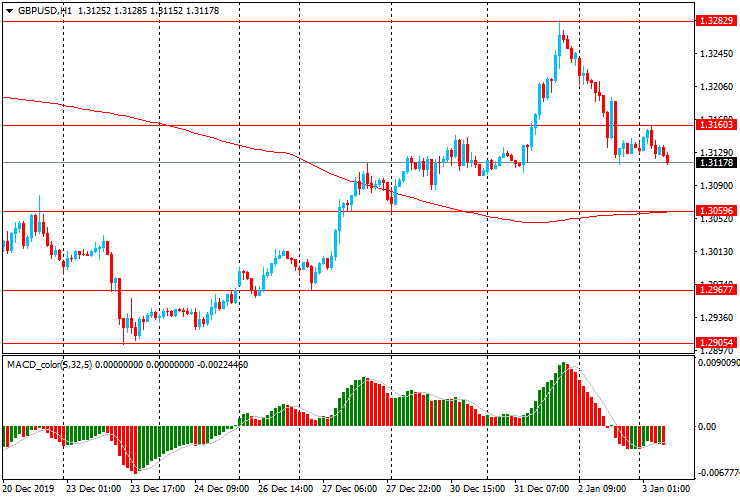Open the chart dropdown arrow beside GBPUSD

(x=9, y=11)
